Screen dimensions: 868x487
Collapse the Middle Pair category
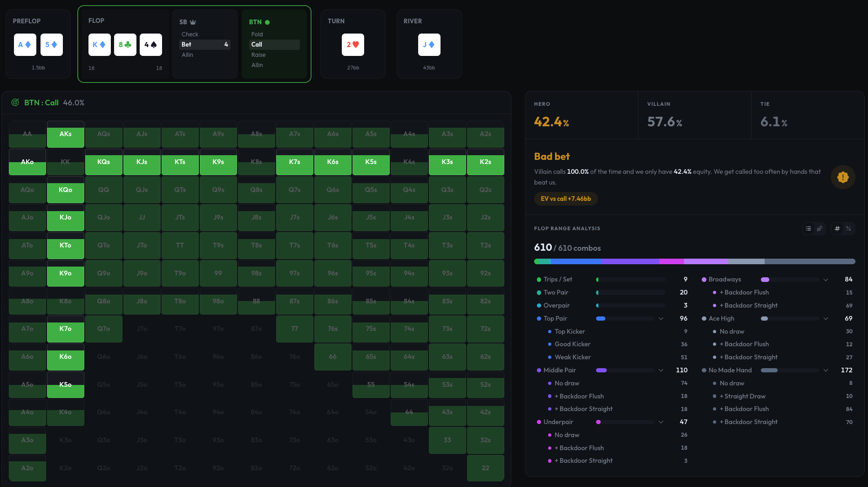tap(661, 370)
